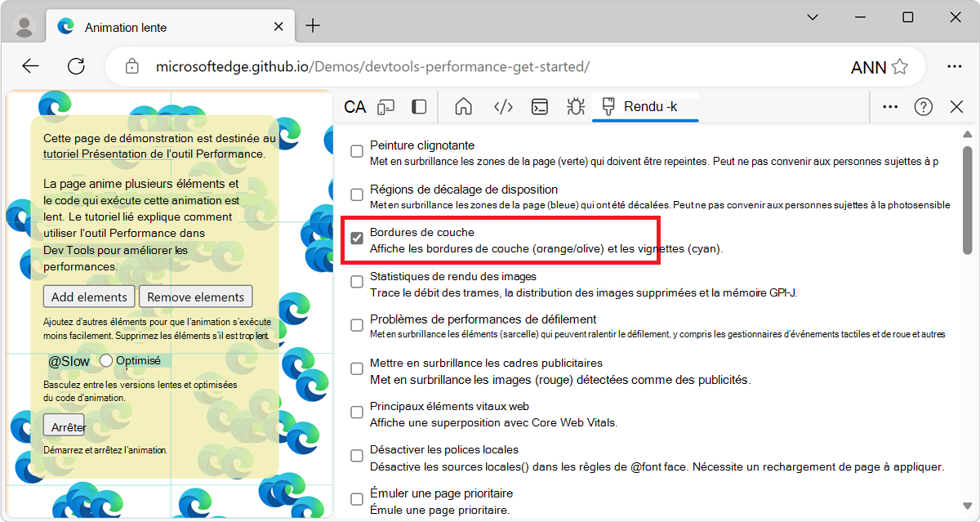Close the Animation lente tab
Image resolution: width=980 pixels, height=522 pixels.
(278, 26)
